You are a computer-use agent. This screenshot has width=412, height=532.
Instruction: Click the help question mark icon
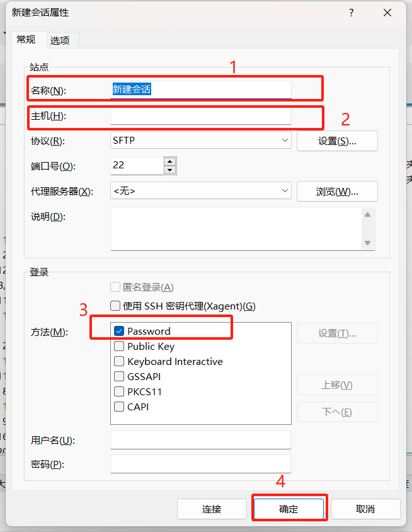pos(352,13)
